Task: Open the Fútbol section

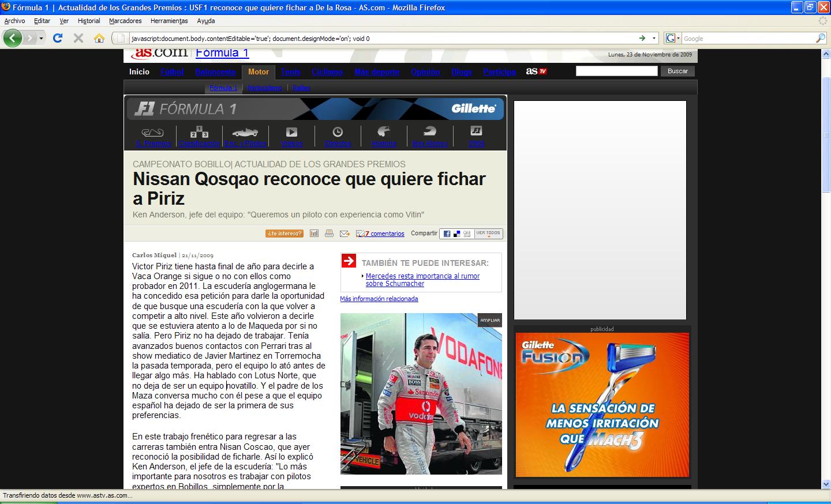Action: 172,72
